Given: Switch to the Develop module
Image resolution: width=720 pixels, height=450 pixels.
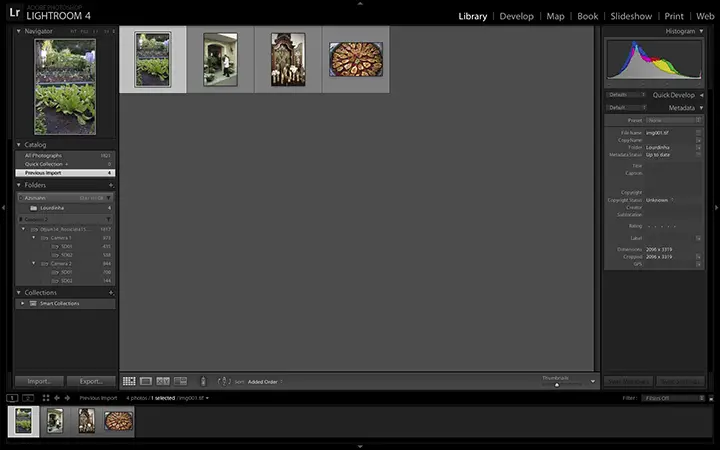Looking at the screenshot, I should [517, 16].
